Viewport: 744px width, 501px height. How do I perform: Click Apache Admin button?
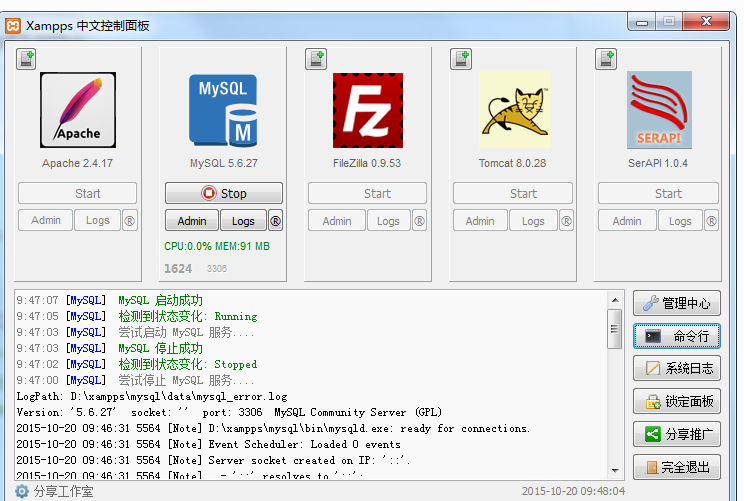click(46, 221)
